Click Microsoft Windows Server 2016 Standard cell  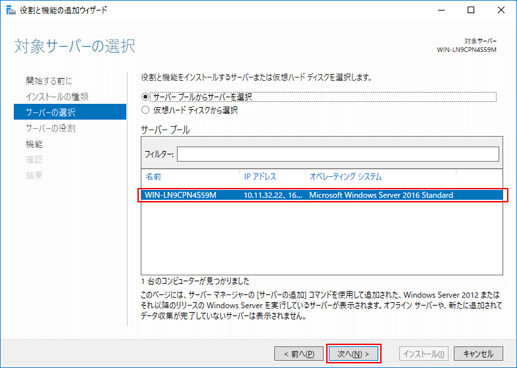click(381, 195)
